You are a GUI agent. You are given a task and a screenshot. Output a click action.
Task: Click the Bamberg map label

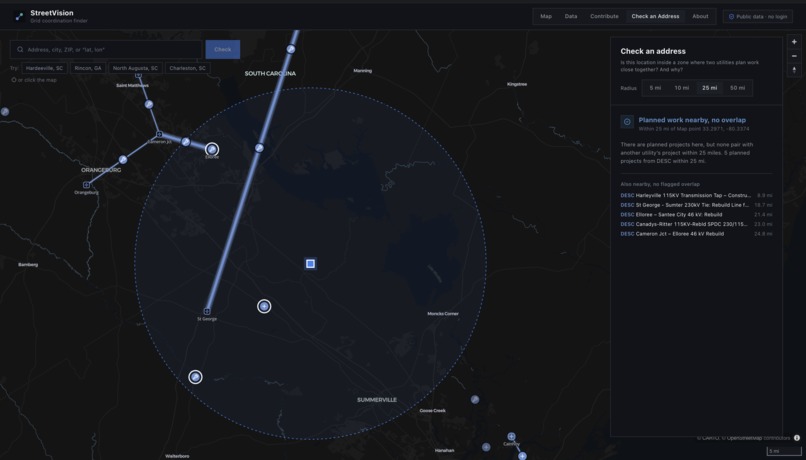coord(28,265)
